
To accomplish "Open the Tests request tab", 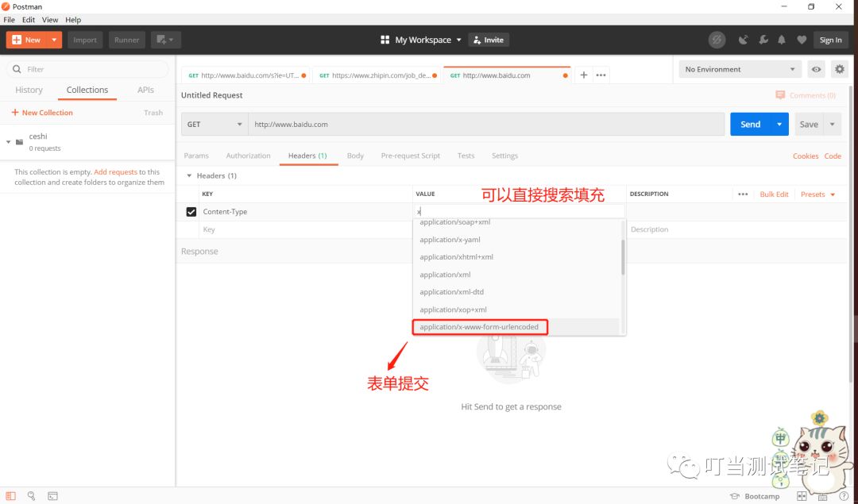I will coord(466,156).
